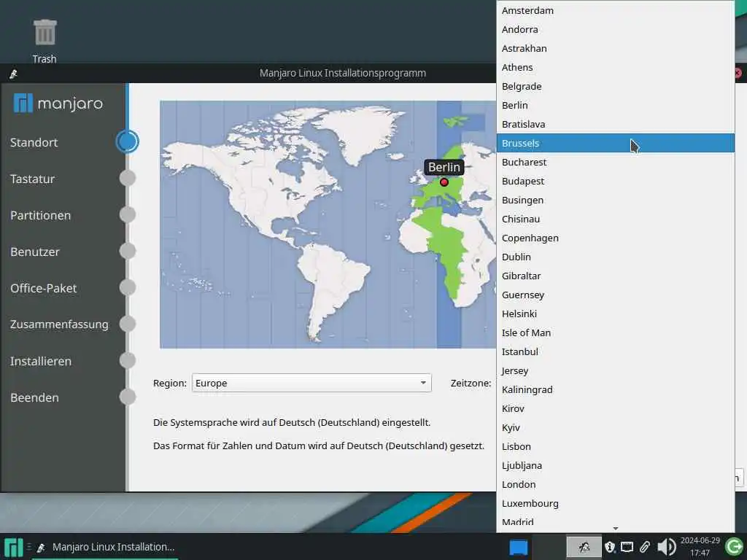The height and width of the screenshot is (560, 747).
Task: Choose Madrid from dropdown list
Action: coord(616,520)
